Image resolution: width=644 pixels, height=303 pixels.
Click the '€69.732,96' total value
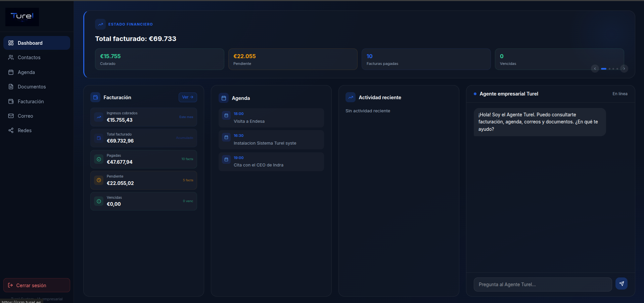(x=120, y=141)
